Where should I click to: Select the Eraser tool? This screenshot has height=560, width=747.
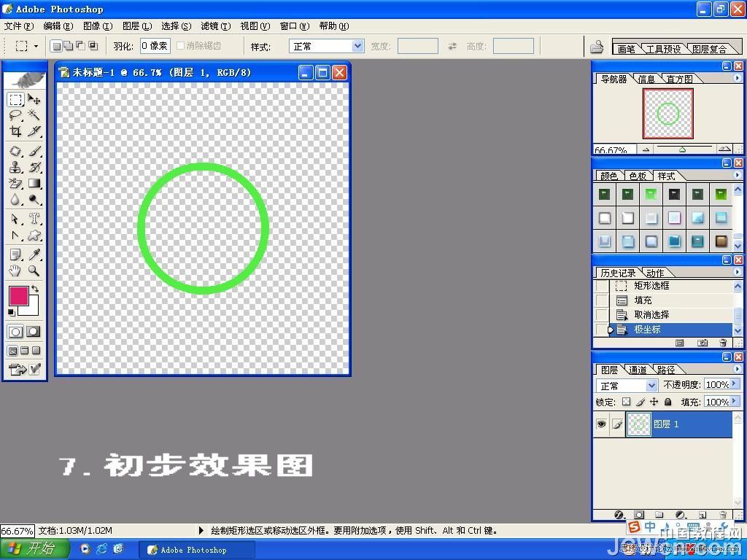[16, 183]
